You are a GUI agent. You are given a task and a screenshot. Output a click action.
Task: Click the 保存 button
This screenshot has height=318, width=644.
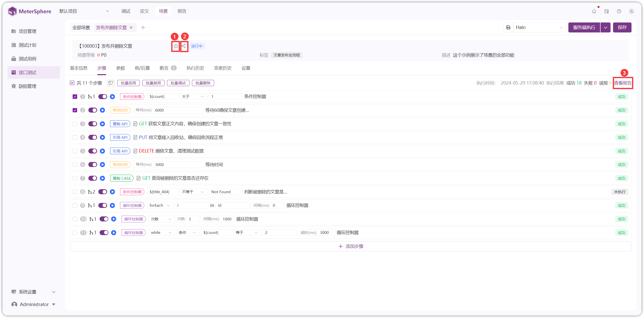(x=622, y=27)
